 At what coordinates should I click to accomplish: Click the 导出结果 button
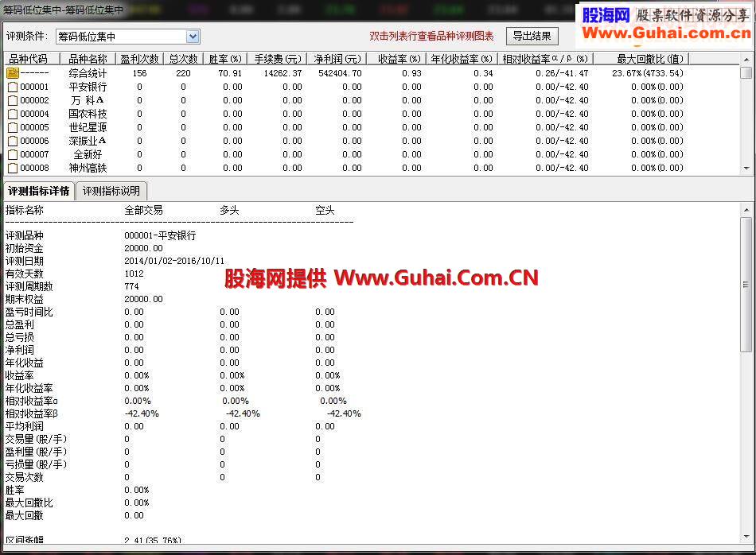click(532, 36)
